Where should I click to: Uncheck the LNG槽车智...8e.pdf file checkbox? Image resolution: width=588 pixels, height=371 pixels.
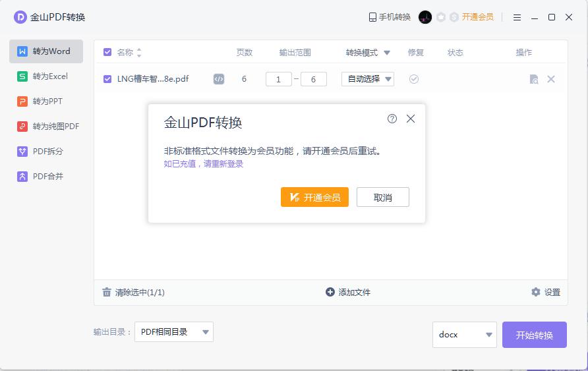[x=107, y=79]
